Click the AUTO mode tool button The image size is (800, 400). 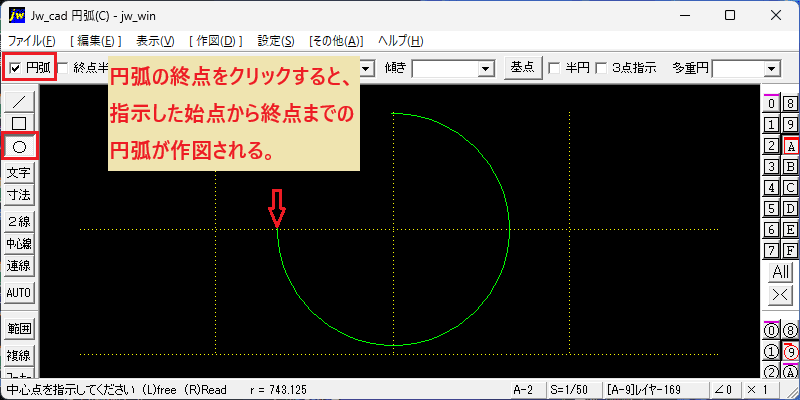click(x=19, y=293)
